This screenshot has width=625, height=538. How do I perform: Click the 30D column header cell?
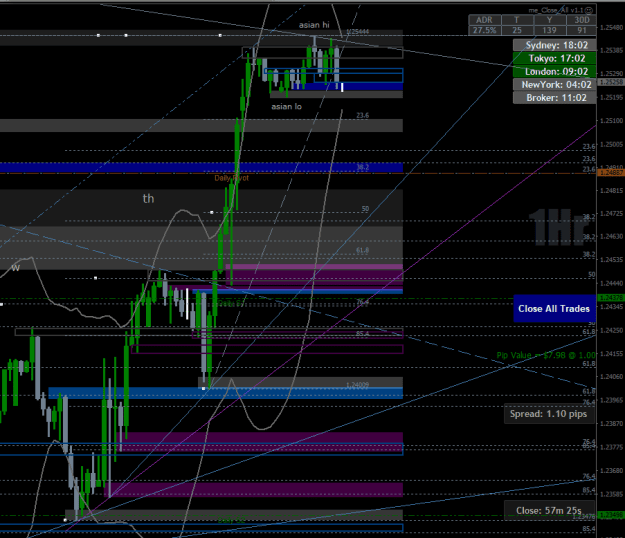point(582,20)
